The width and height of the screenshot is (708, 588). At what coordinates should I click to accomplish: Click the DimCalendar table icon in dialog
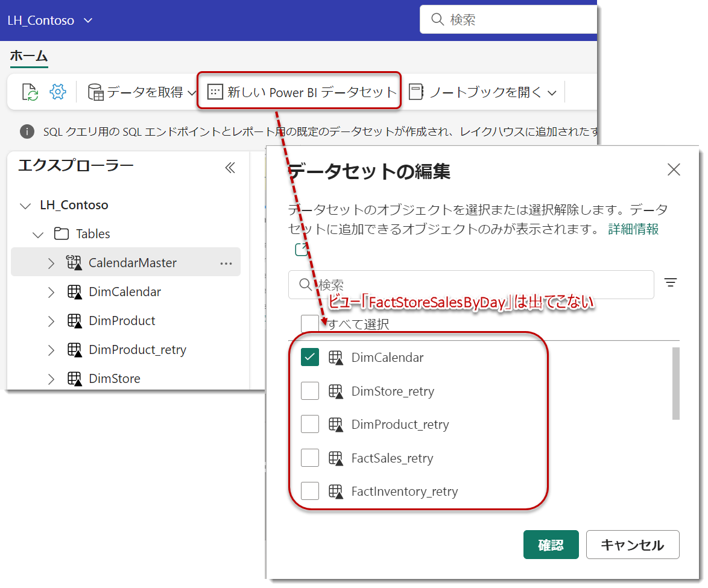click(x=335, y=358)
